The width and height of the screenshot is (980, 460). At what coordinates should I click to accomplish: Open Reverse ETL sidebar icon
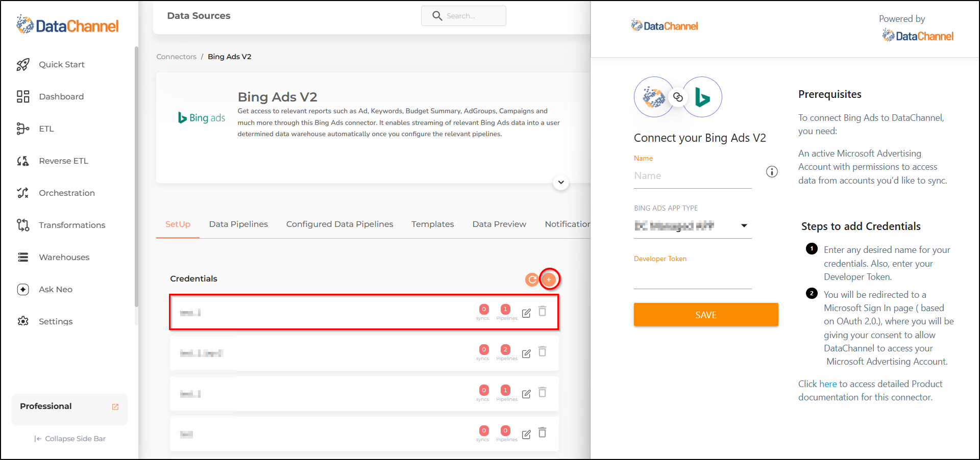(x=23, y=161)
